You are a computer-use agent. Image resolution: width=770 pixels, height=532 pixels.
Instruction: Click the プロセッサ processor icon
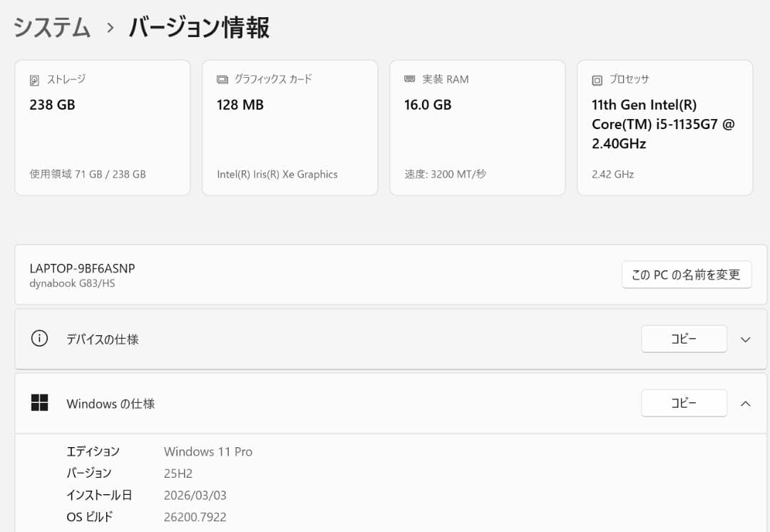(598, 79)
